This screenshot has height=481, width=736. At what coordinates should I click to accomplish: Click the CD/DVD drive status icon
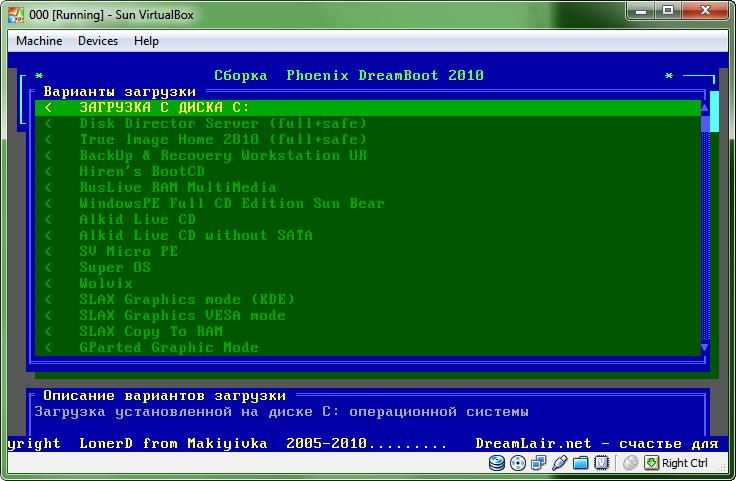518,463
